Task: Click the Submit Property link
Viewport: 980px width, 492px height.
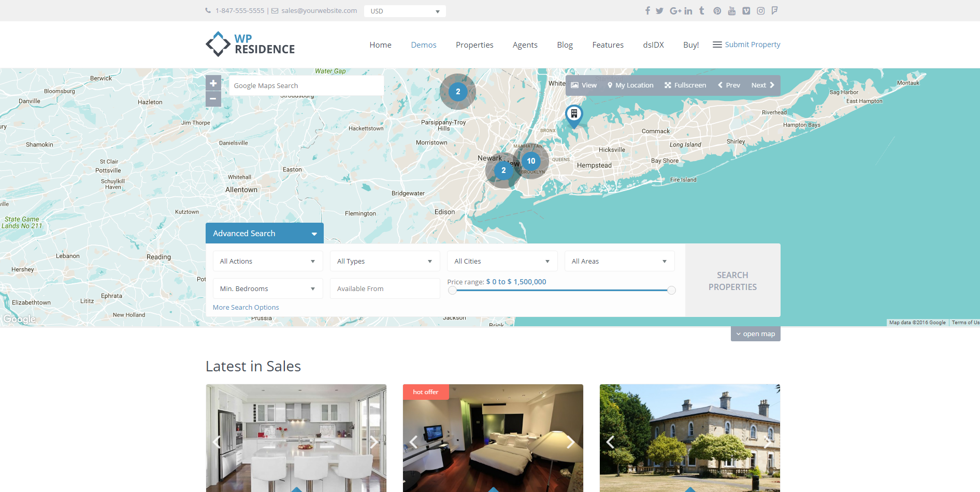Action: pyautogui.click(x=752, y=45)
